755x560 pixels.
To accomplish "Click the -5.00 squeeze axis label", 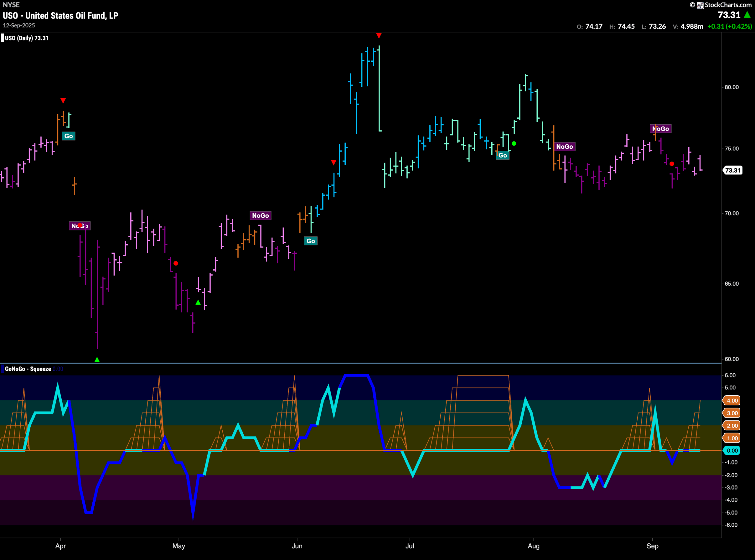I will pyautogui.click(x=731, y=512).
